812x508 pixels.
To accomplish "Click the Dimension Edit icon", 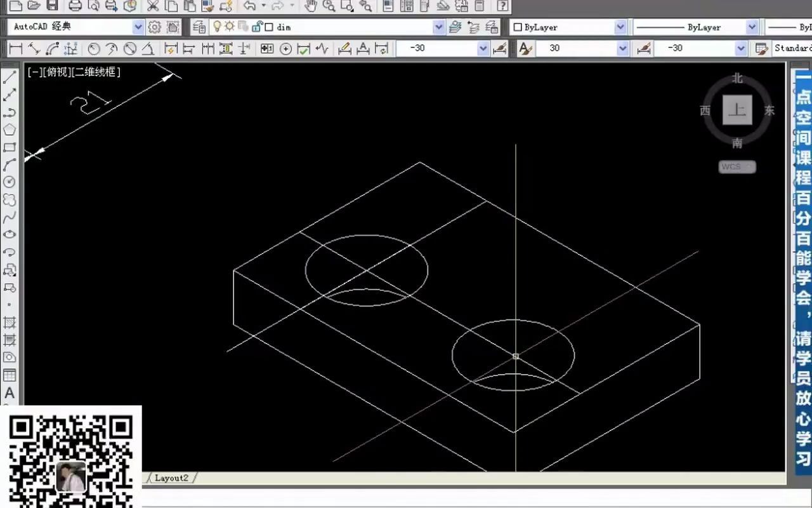I will coord(344,48).
